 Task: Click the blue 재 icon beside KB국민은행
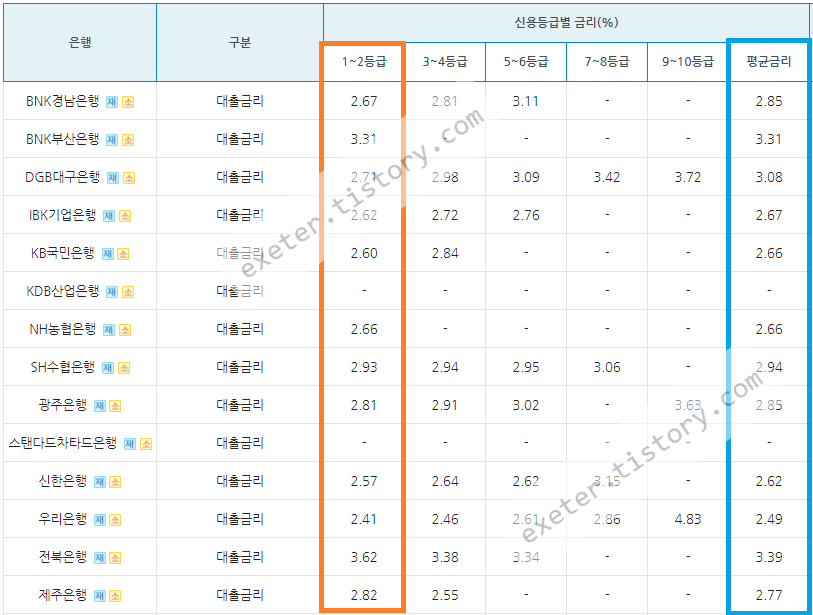point(107,254)
